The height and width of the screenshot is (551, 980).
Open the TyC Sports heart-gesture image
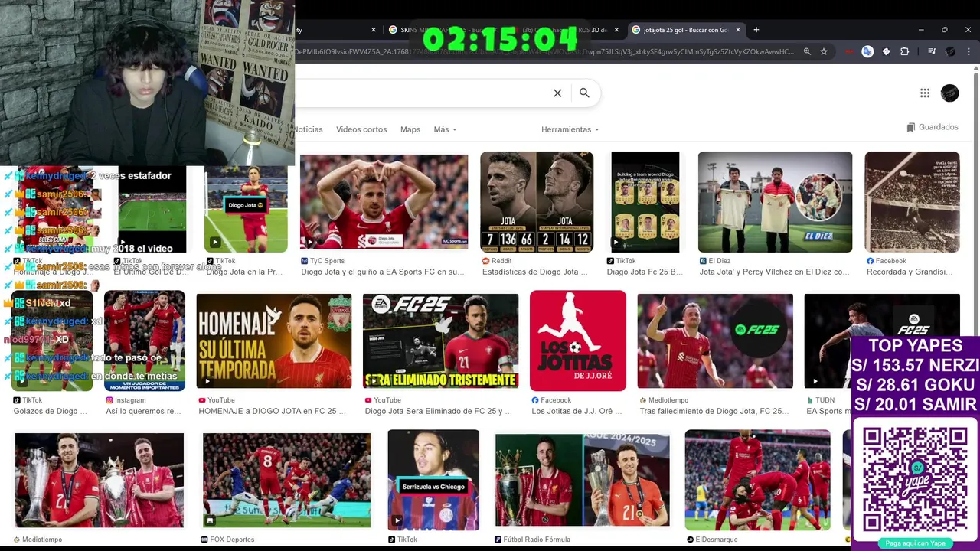(384, 202)
